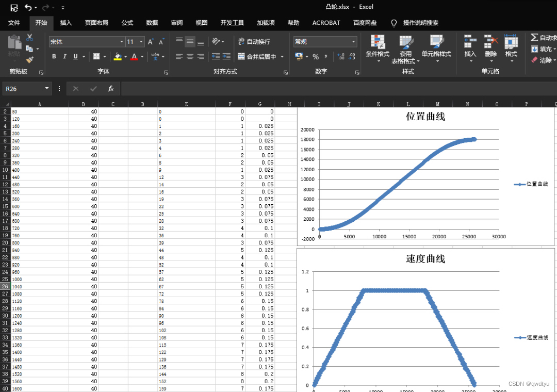
Task: Toggle Underline formatting
Action: click(x=75, y=57)
